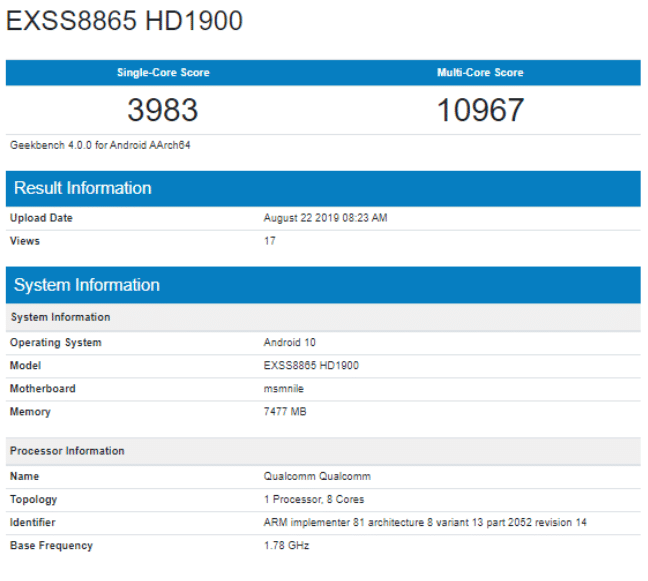Click the Motherboard label
This screenshot has height=581, width=648.
[43, 389]
